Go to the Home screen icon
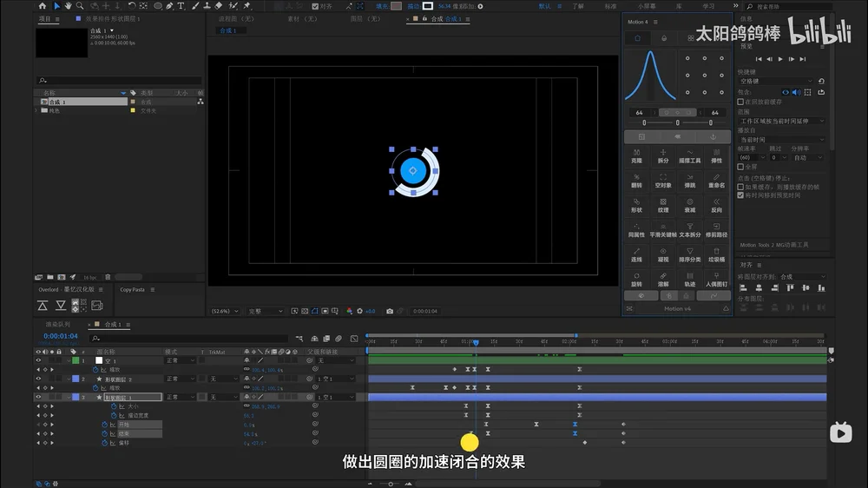This screenshot has width=868, height=488. (43, 6)
